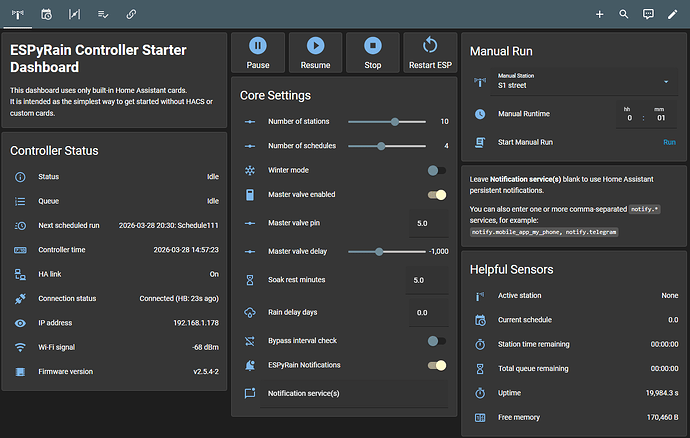Click the Active station sprinkler icon
Screen dimensions: 690x438
tap(480, 296)
